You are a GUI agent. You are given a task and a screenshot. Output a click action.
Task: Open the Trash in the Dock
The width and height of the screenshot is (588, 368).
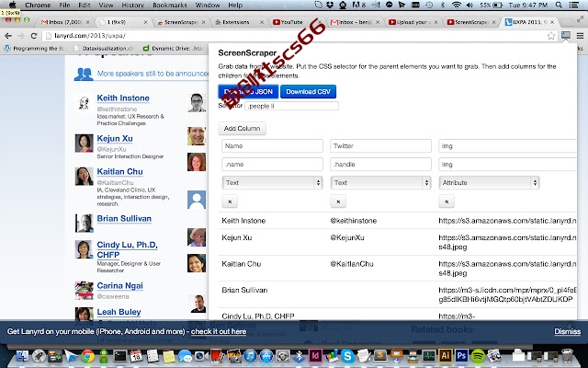567,355
